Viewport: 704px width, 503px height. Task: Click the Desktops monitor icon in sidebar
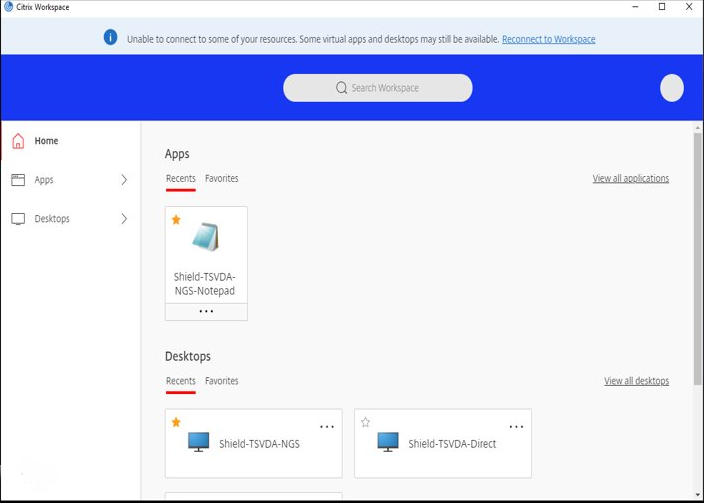pos(18,219)
